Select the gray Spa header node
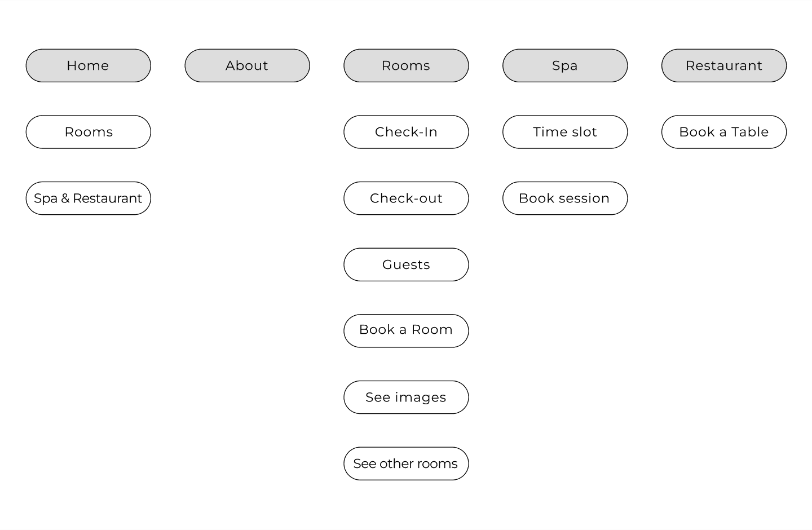The image size is (812, 530). [x=565, y=65]
